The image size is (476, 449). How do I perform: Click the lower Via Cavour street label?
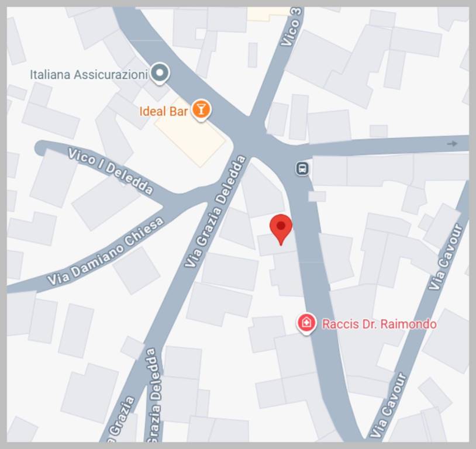tap(388, 406)
